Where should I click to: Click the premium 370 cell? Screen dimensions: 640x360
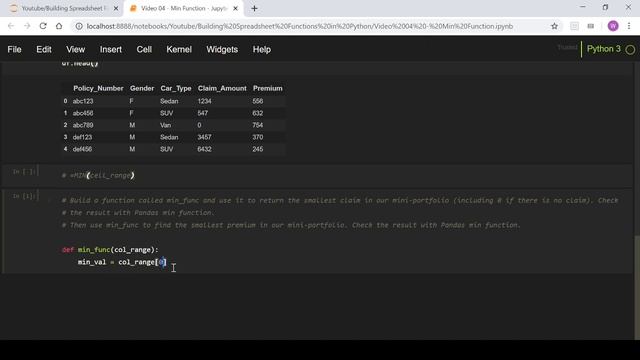(258, 137)
